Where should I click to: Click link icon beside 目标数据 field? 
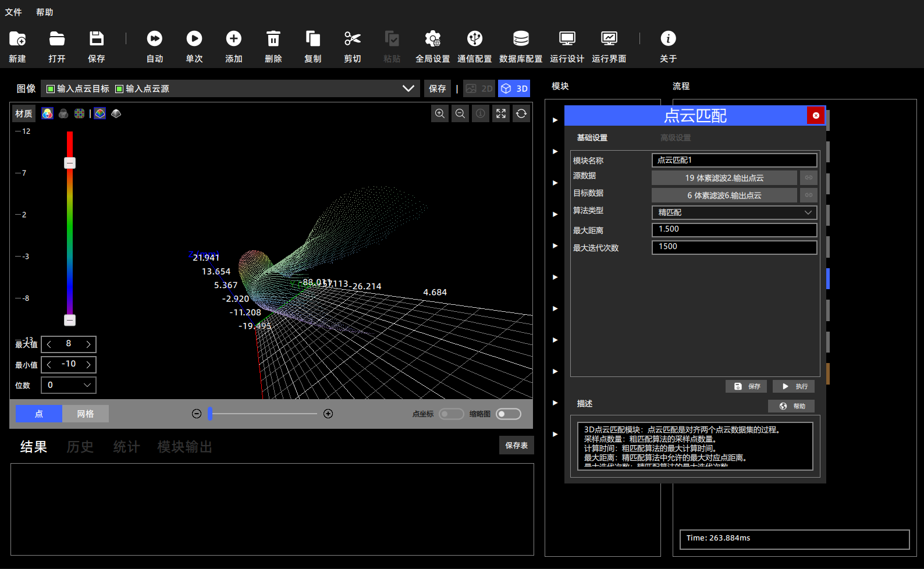(809, 195)
